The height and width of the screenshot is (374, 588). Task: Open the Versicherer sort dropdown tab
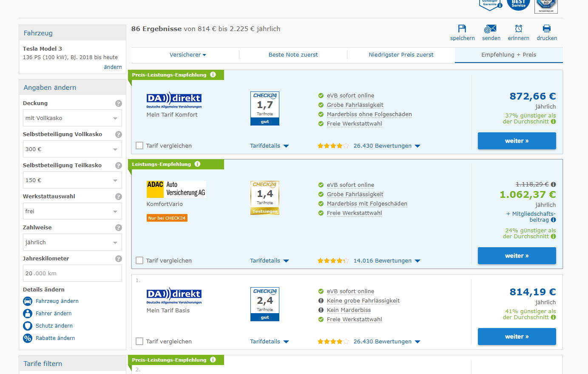tap(187, 55)
